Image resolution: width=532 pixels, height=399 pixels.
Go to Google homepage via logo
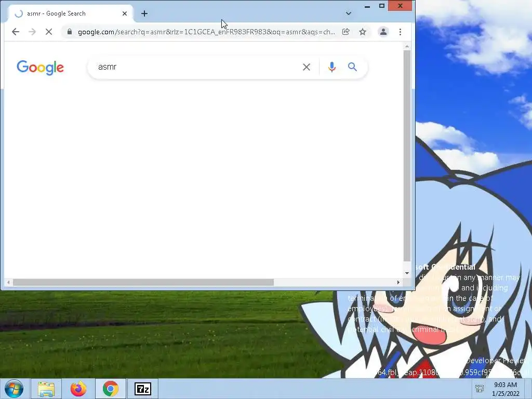40,68
